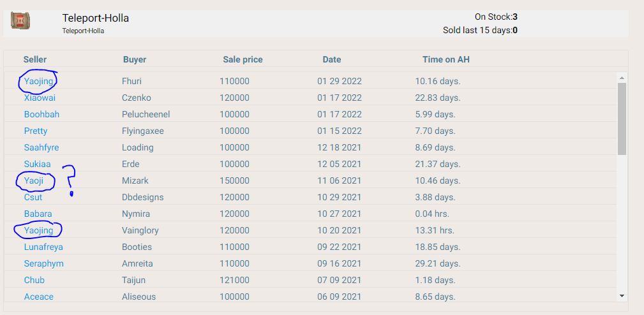
Task: Open seller Boohbah's profile link
Action: tap(41, 114)
